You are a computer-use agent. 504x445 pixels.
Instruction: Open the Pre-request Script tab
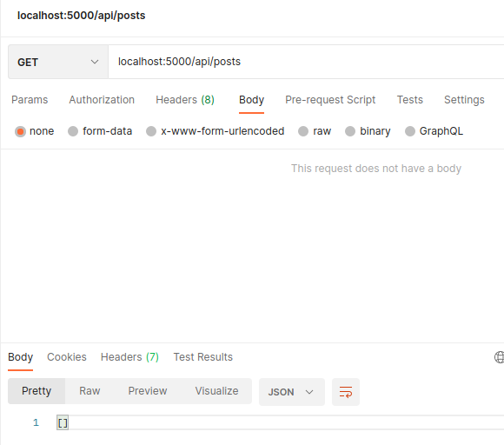(330, 100)
